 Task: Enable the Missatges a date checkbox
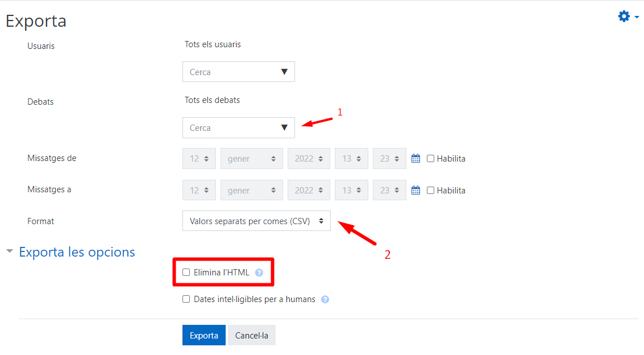click(x=430, y=190)
